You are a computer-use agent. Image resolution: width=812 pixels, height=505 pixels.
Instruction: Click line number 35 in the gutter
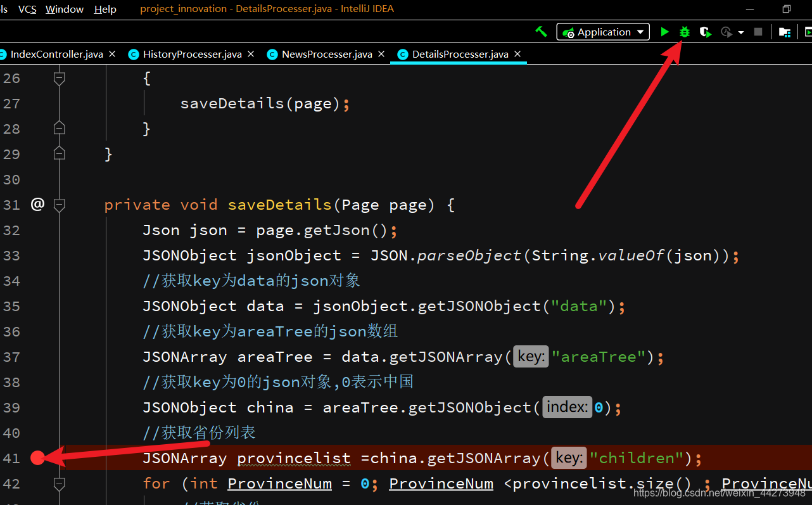point(11,306)
